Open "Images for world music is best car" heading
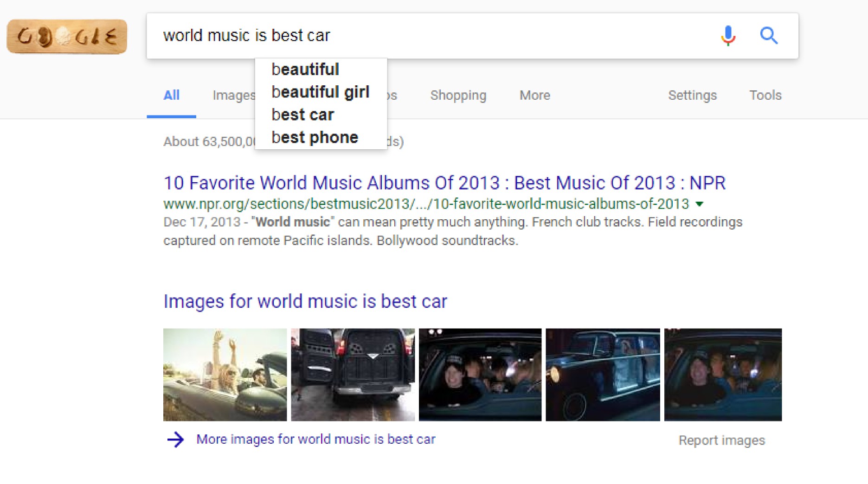Viewport: 868px width, 484px height. (305, 301)
